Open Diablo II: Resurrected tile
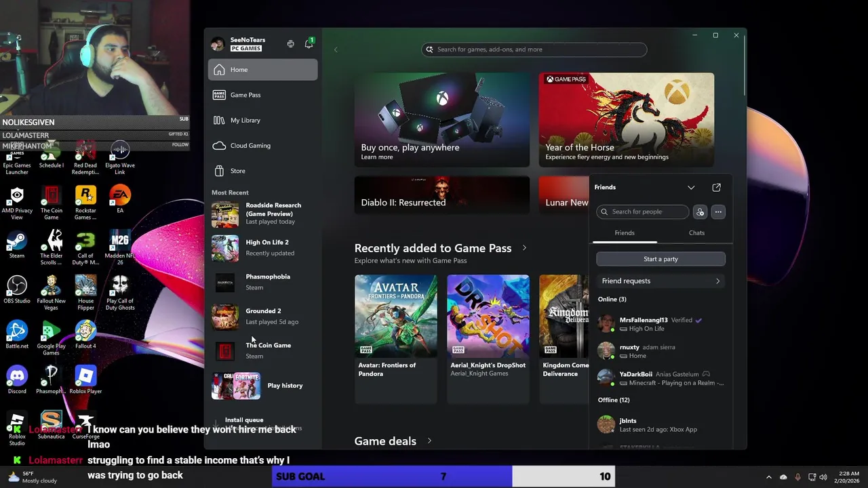This screenshot has width=868, height=488. 441,196
